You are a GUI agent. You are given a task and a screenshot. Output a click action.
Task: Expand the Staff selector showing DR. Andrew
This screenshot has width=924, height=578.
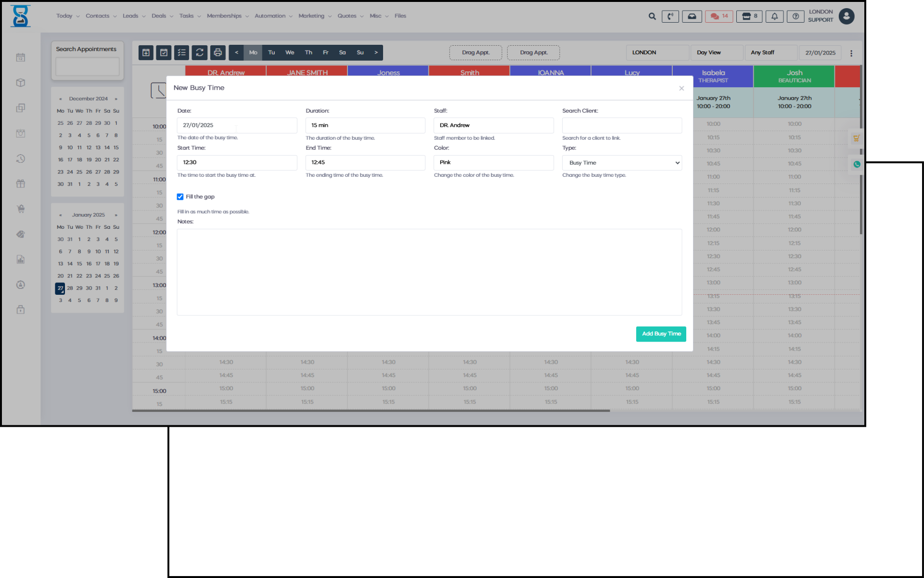tap(493, 125)
